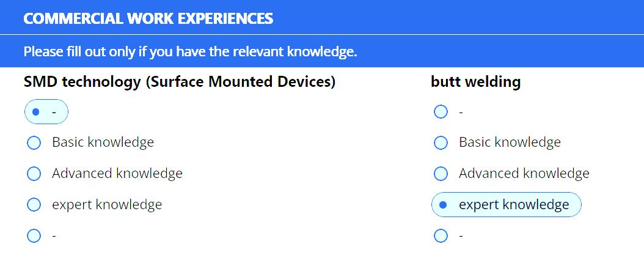Click radio circle beside SMD Basic knowledge
This screenshot has height=274, width=644.
34,143
